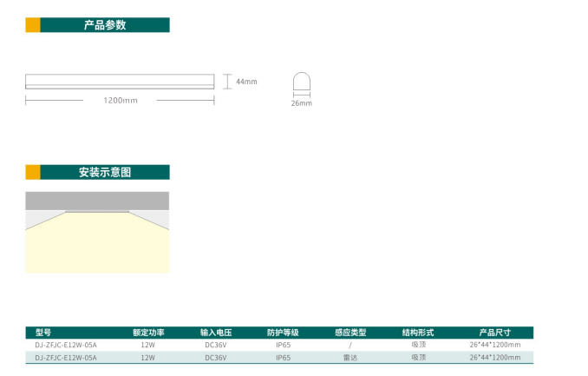Image resolution: width=588 pixels, height=376 pixels.
Task: Select the 安装示意图 section header
Action: tap(105, 172)
